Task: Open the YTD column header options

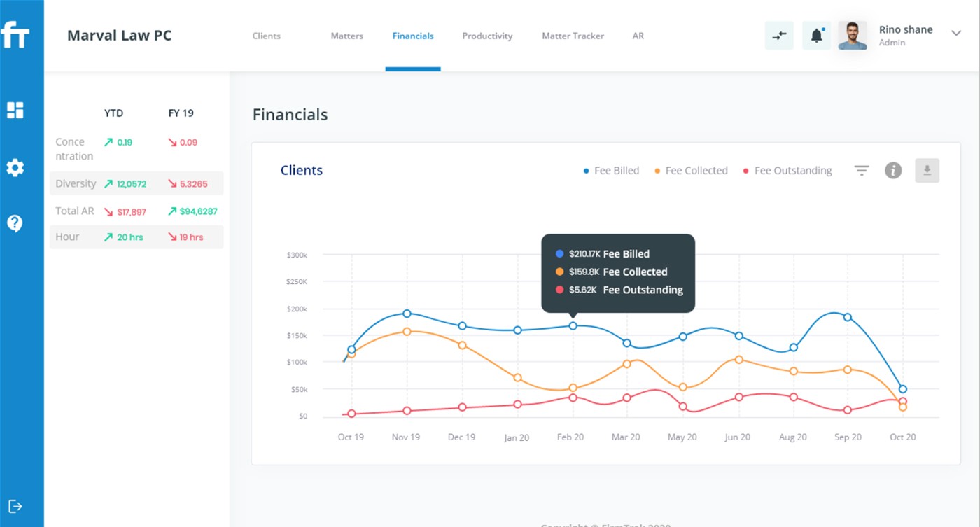Action: point(113,113)
